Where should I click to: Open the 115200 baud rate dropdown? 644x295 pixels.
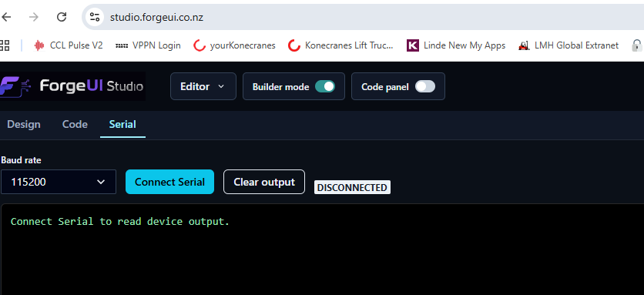59,182
